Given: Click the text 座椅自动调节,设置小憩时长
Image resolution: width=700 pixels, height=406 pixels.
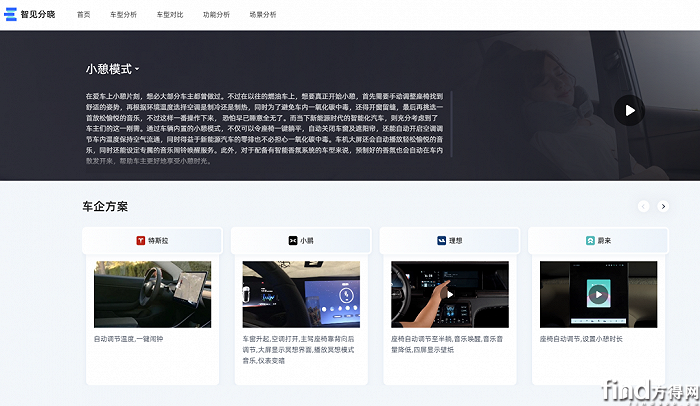Looking at the screenshot, I should pyautogui.click(x=581, y=339).
